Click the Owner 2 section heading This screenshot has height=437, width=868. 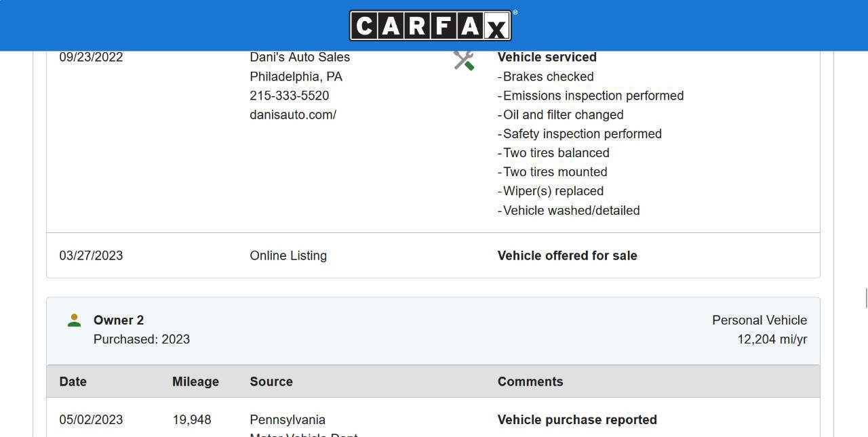click(x=119, y=320)
